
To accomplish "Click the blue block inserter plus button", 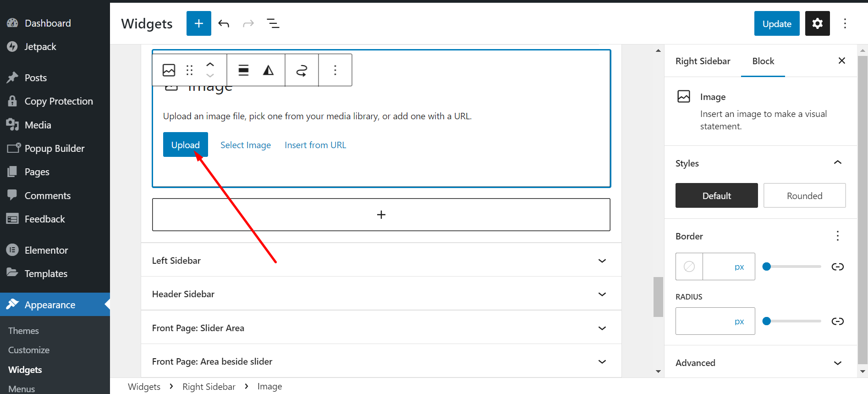I will [198, 23].
